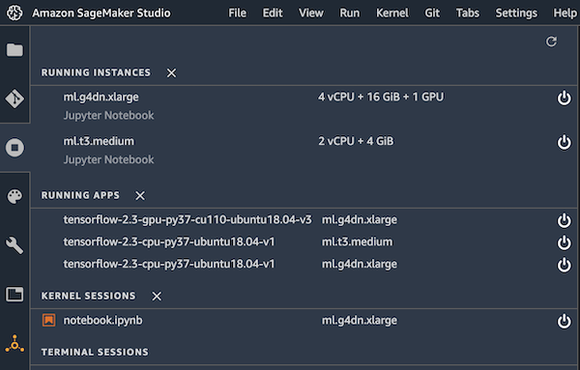Click the 4 vCPU + 16 GiB + 1 GPU text
Screen dimensions: 580x370
tap(381, 97)
